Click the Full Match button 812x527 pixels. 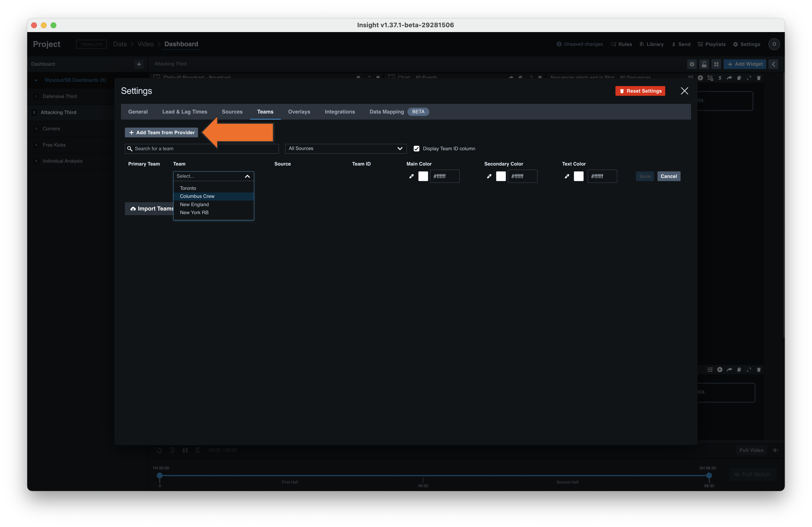752,474
